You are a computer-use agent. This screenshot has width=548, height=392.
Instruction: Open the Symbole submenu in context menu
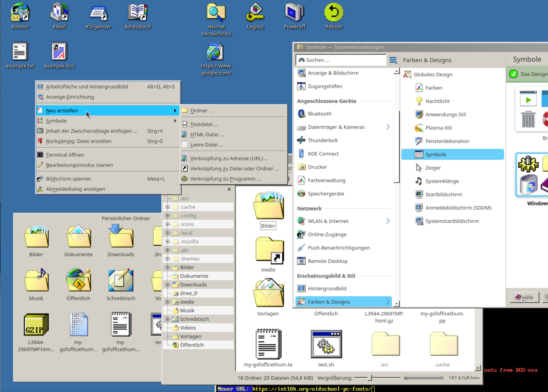[107, 121]
